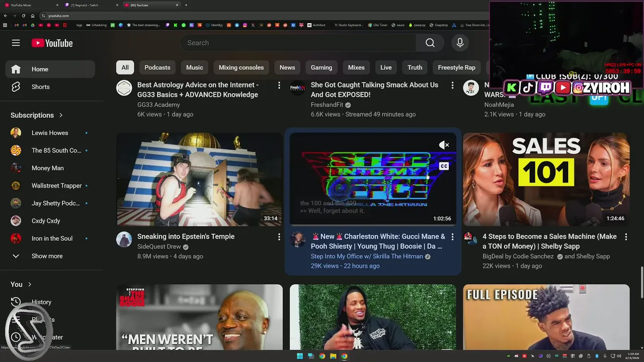
Task: Click the youtube.com address bar
Action: pyautogui.click(x=262, y=16)
